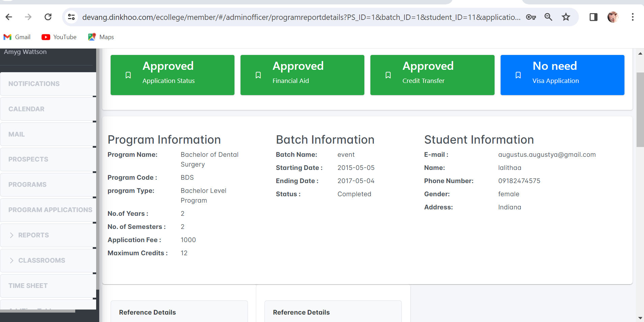Open Program Applications in sidebar
Image resolution: width=644 pixels, height=322 pixels.
click(48, 210)
